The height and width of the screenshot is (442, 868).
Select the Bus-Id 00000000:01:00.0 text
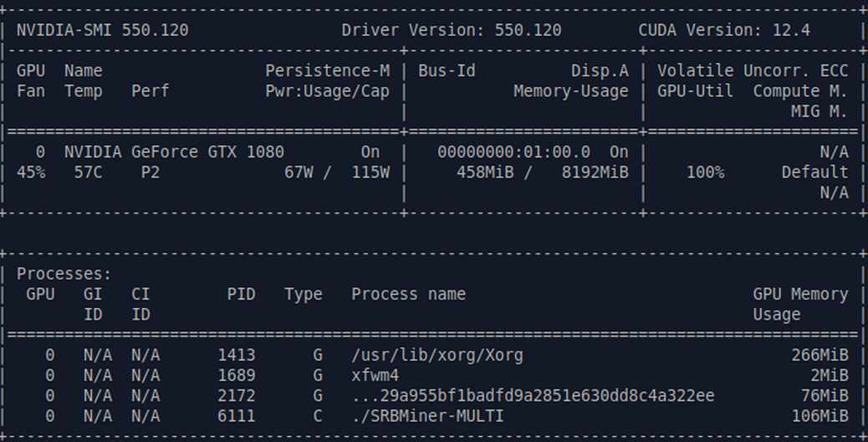[x=513, y=152]
